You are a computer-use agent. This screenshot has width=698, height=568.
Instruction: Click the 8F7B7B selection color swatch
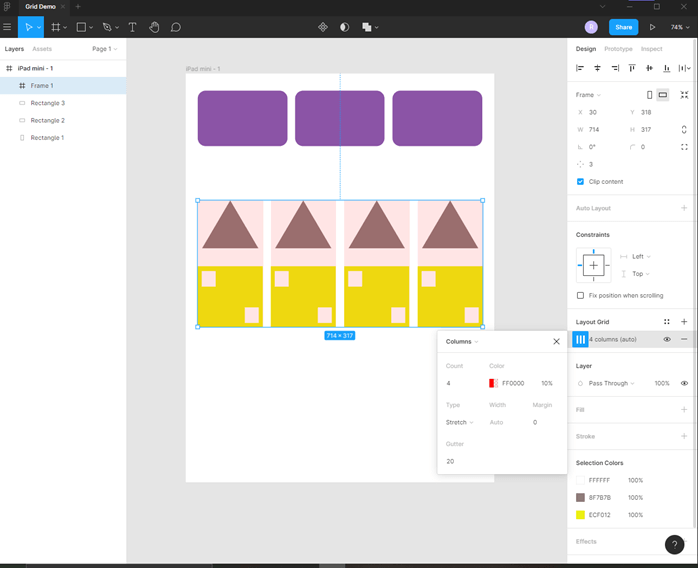(x=580, y=497)
